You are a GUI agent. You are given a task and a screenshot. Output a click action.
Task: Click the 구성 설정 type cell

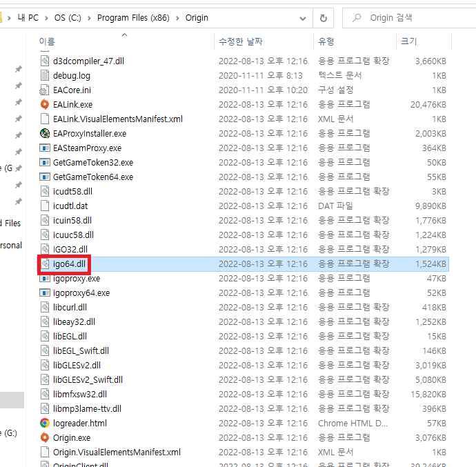(336, 90)
